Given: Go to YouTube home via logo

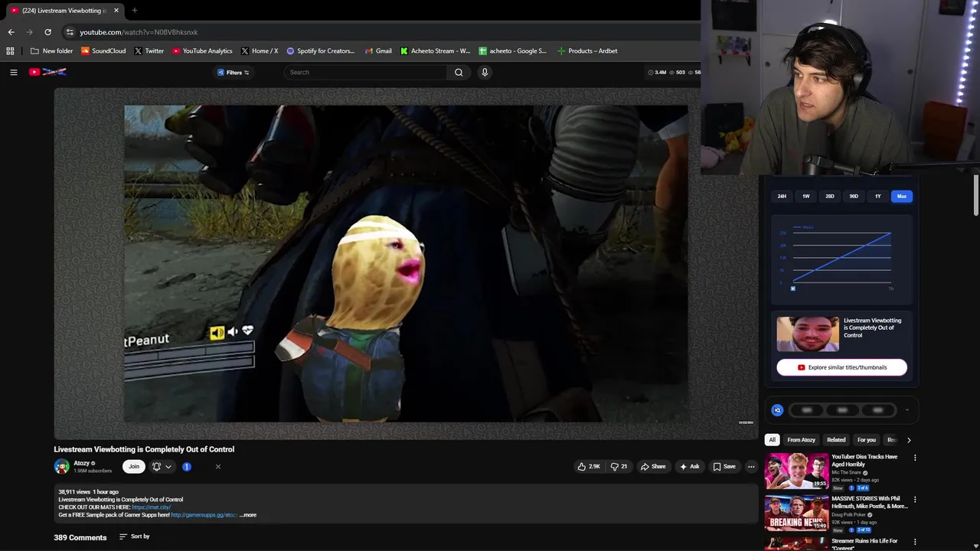Looking at the screenshot, I should (48, 72).
